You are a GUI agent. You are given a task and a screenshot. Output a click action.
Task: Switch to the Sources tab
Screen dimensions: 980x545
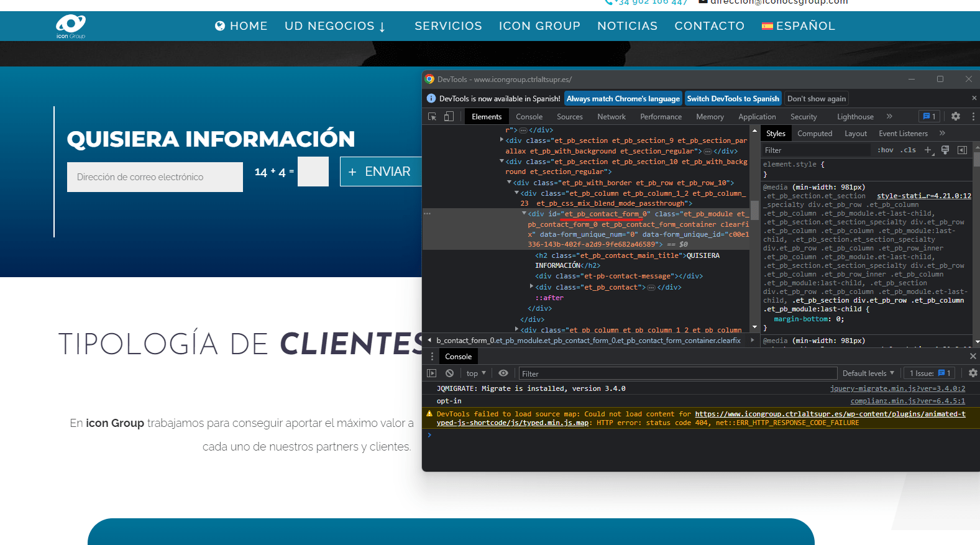point(570,116)
